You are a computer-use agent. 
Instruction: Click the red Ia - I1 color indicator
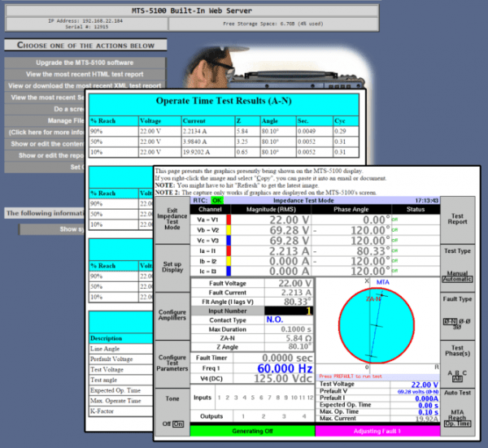pyautogui.click(x=229, y=250)
